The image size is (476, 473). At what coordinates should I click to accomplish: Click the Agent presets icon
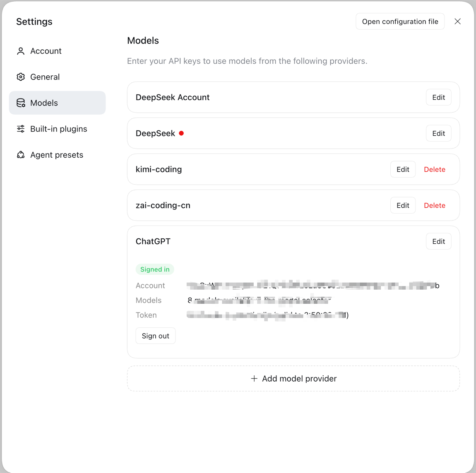pos(21,155)
